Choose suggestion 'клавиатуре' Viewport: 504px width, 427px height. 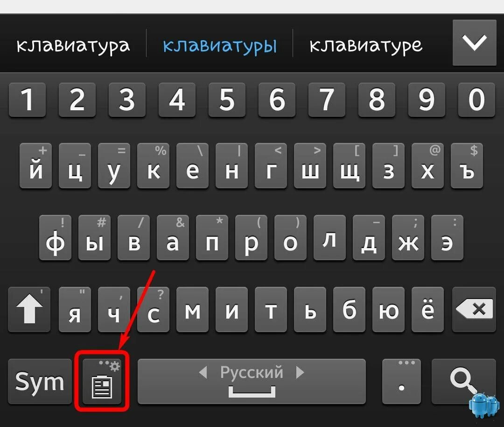[x=366, y=46]
